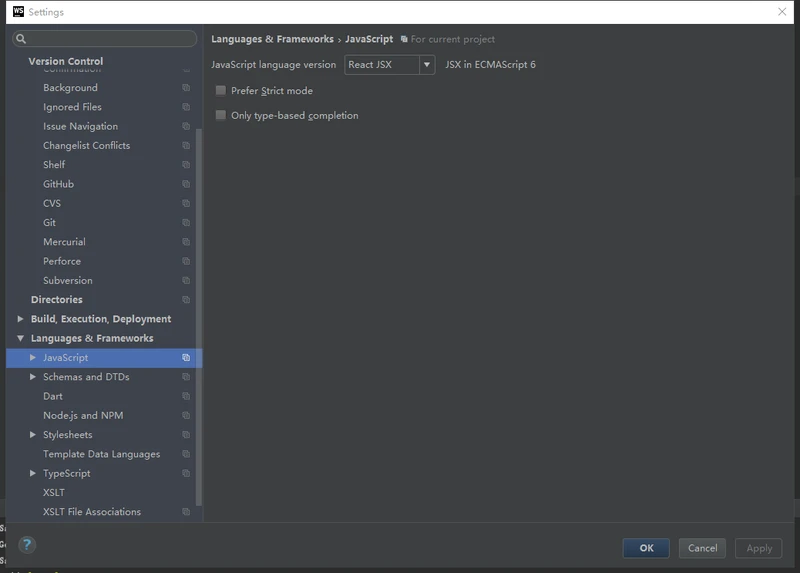Click the project-level icon beside Stylesheets
The height and width of the screenshot is (573, 800).
(x=186, y=435)
